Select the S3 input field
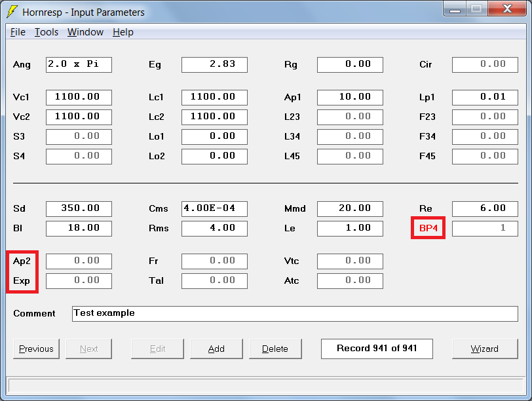 79,137
